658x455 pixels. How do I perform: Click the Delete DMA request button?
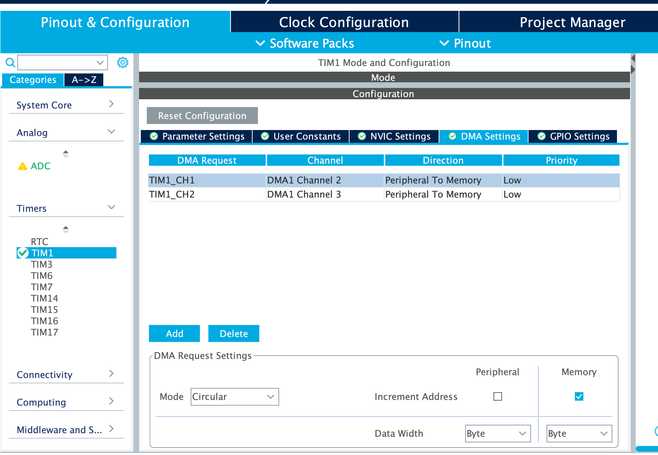tap(234, 334)
